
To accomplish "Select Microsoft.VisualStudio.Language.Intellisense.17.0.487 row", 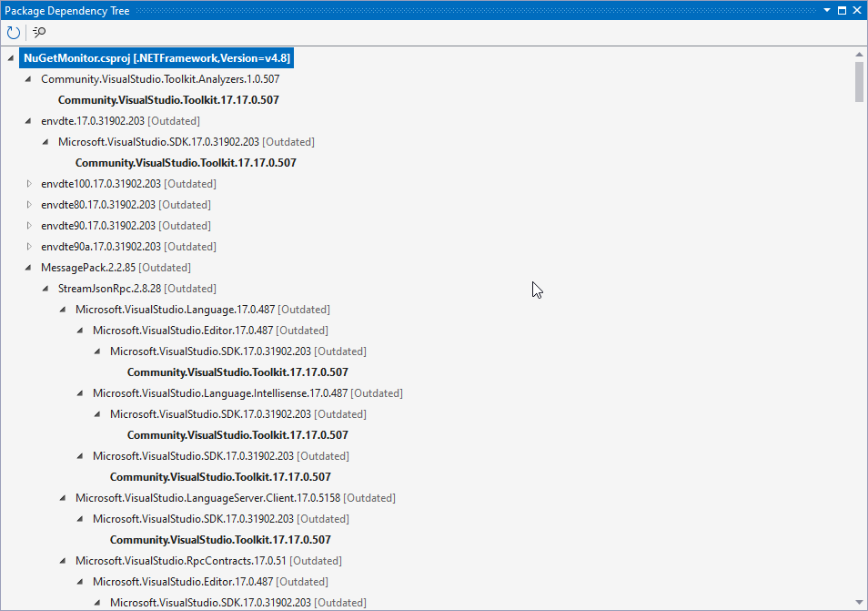I will [247, 393].
